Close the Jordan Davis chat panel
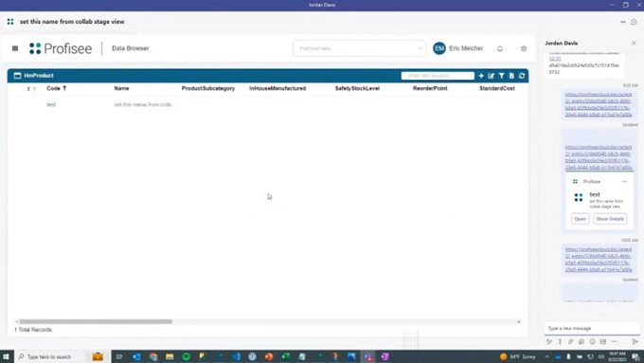 [x=634, y=43]
